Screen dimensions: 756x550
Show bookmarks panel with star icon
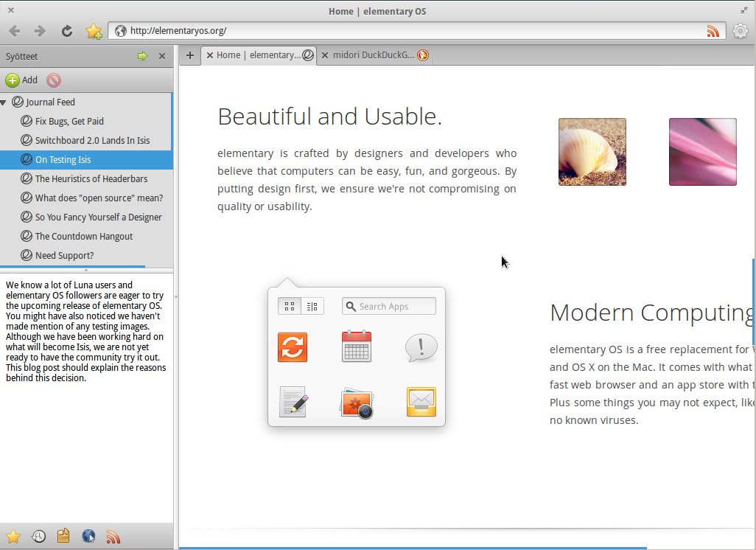13,537
